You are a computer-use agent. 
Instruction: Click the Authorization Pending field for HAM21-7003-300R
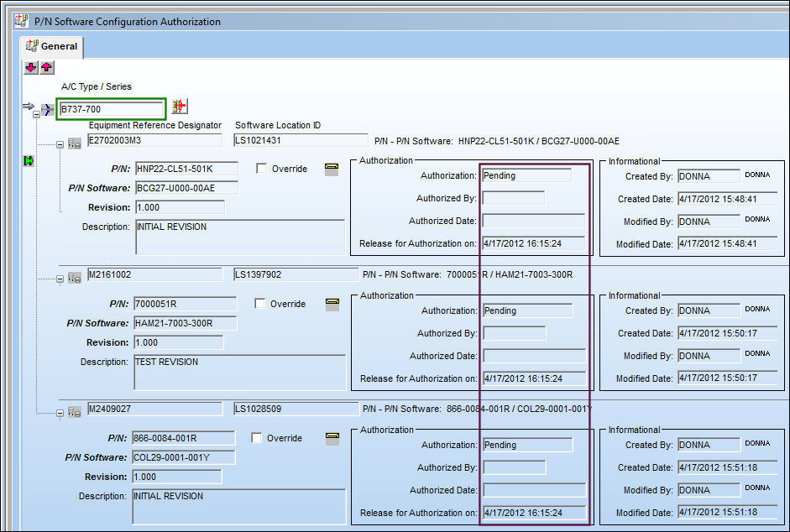pyautogui.click(x=527, y=310)
